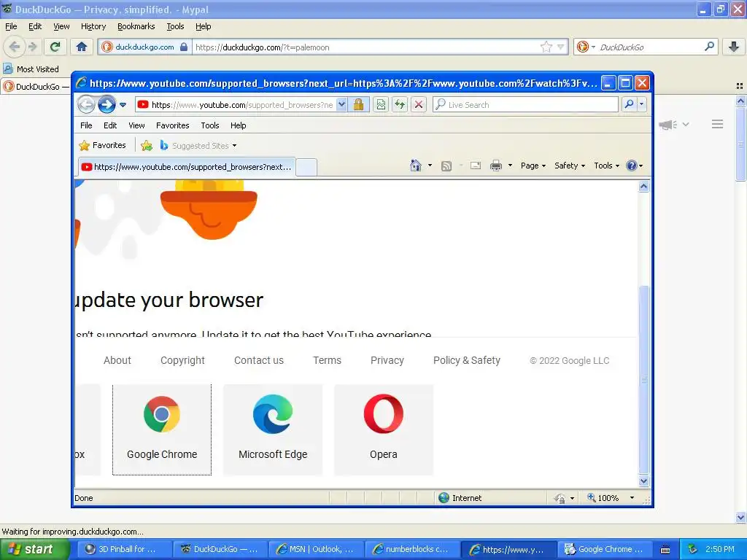
Task: Click the Terms footer link
Action: point(328,360)
